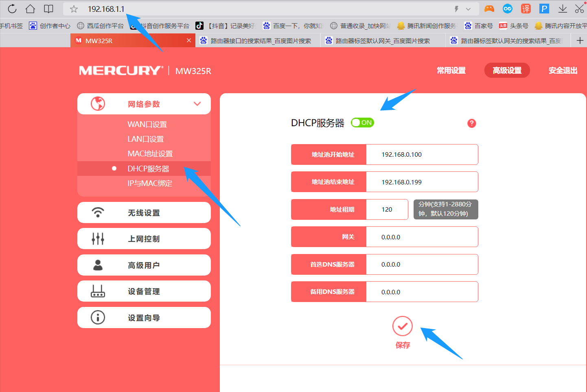Viewport: 587px width, 392px height.
Task: Open the game controller extension icon
Action: (x=489, y=9)
